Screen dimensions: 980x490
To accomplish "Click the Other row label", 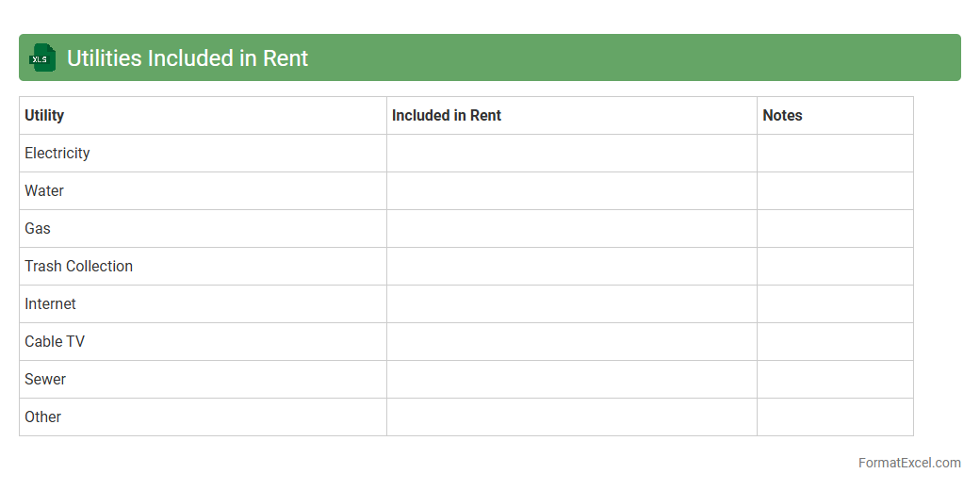I will click(42, 416).
